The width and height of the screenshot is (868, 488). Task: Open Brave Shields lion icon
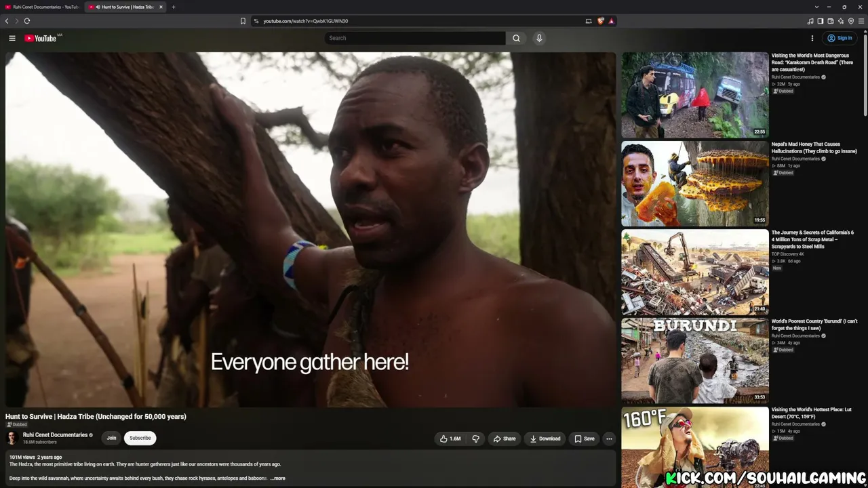[600, 21]
